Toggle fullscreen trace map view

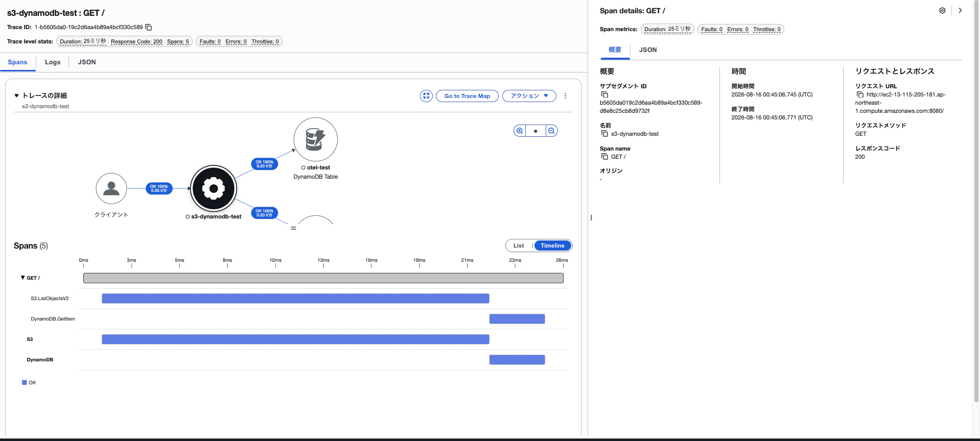(x=426, y=96)
